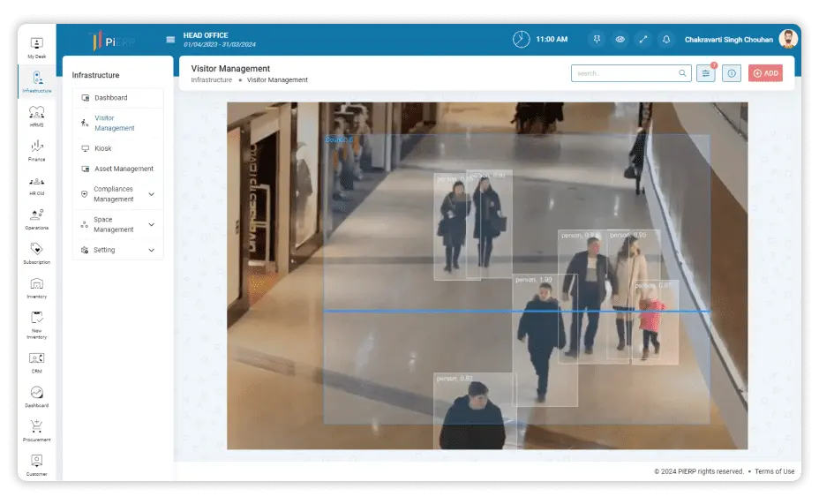Select Asset Management menu item

pos(123,169)
